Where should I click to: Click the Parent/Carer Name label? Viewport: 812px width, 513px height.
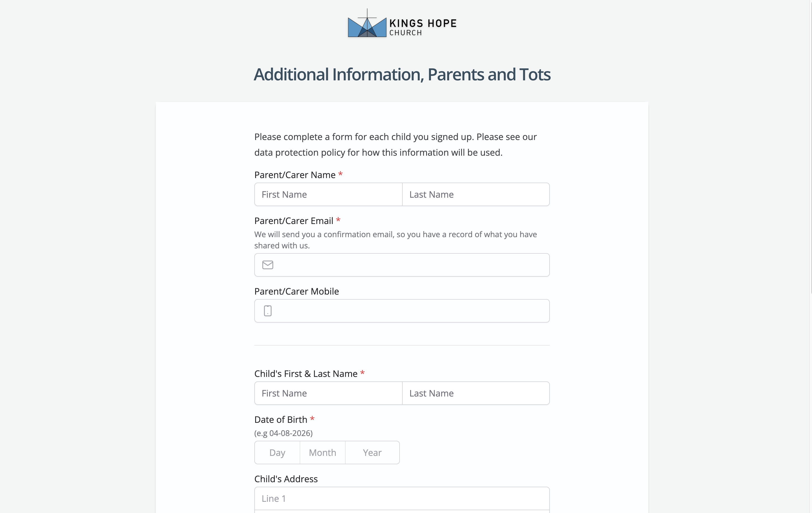(x=295, y=175)
